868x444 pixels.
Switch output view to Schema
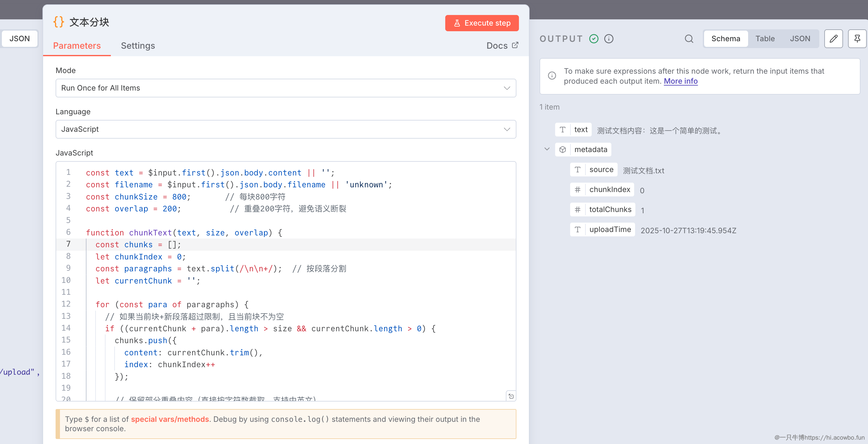726,39
